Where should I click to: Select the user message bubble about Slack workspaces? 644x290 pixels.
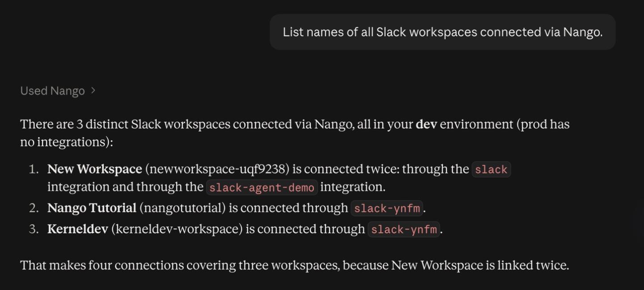coord(442,32)
